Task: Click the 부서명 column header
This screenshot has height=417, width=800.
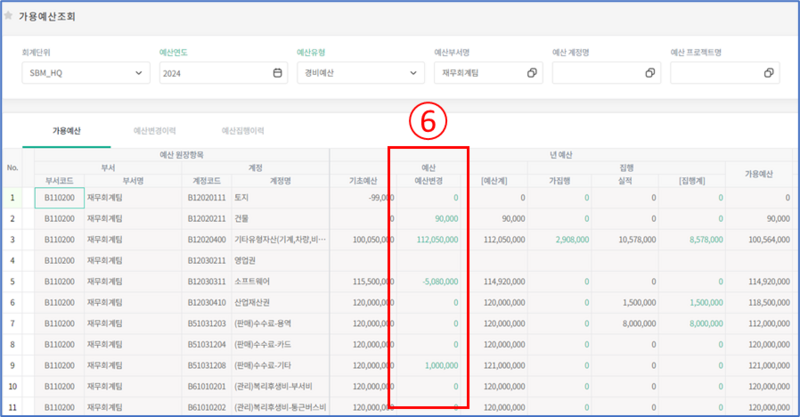Action: (x=133, y=181)
